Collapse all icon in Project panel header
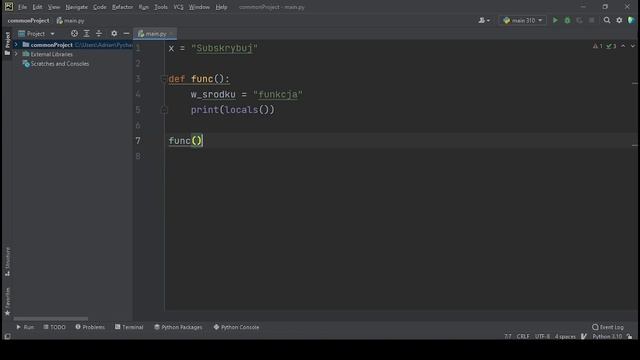 coord(99,33)
